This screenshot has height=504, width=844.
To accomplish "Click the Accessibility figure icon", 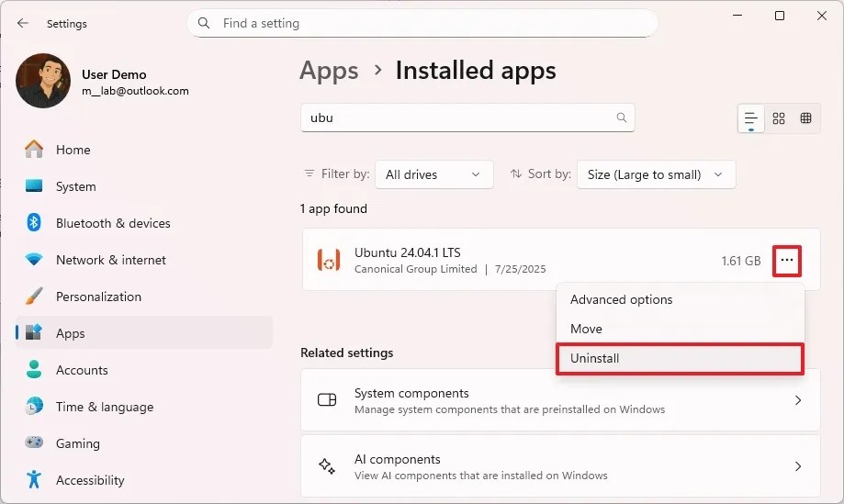I will tap(34, 479).
